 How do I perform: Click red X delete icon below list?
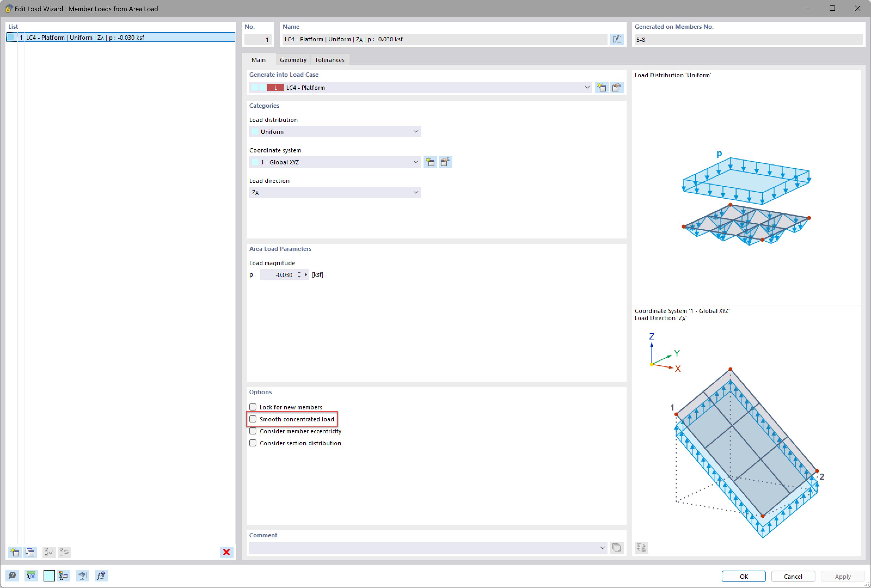point(226,552)
